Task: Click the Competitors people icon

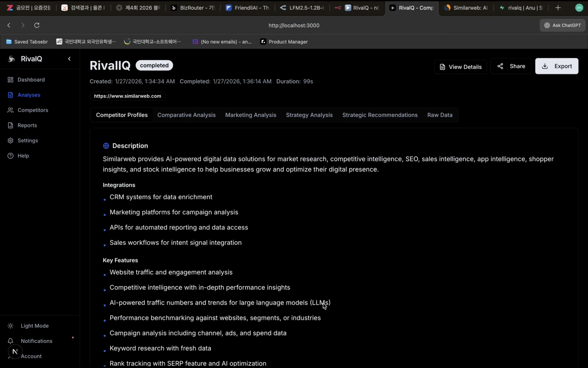Action: point(10,110)
